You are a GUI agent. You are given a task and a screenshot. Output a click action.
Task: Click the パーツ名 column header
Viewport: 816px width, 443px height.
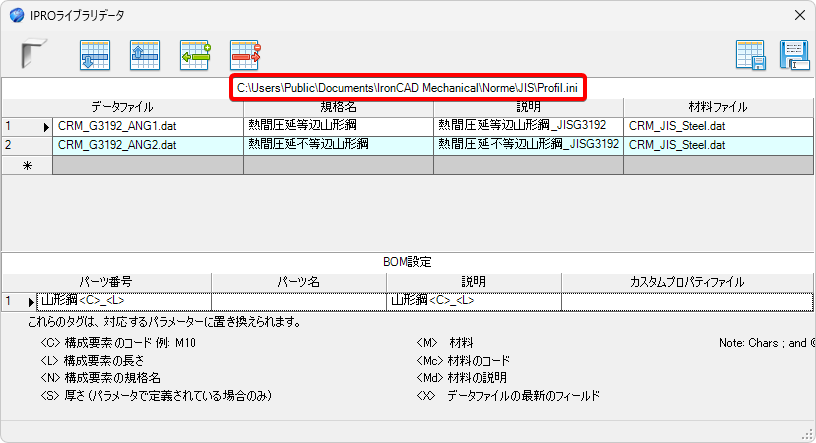tap(299, 282)
